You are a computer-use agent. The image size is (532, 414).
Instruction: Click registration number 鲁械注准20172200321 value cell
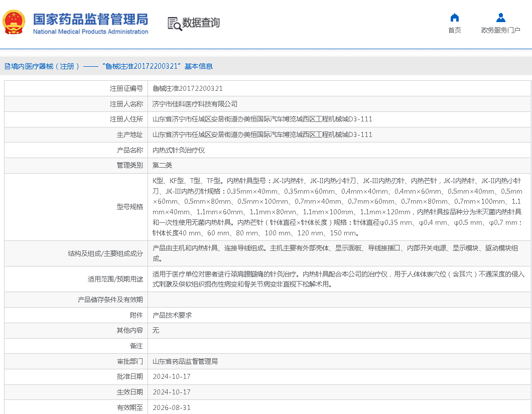188,88
